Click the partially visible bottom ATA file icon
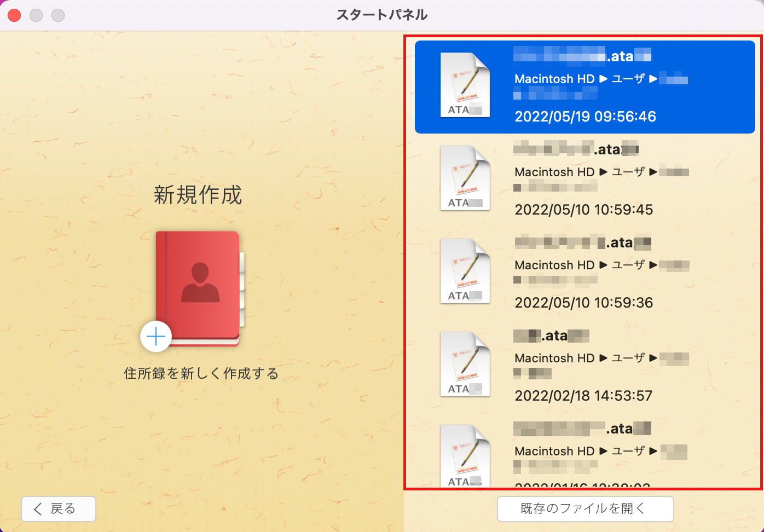This screenshot has height=532, width=764. [x=465, y=456]
